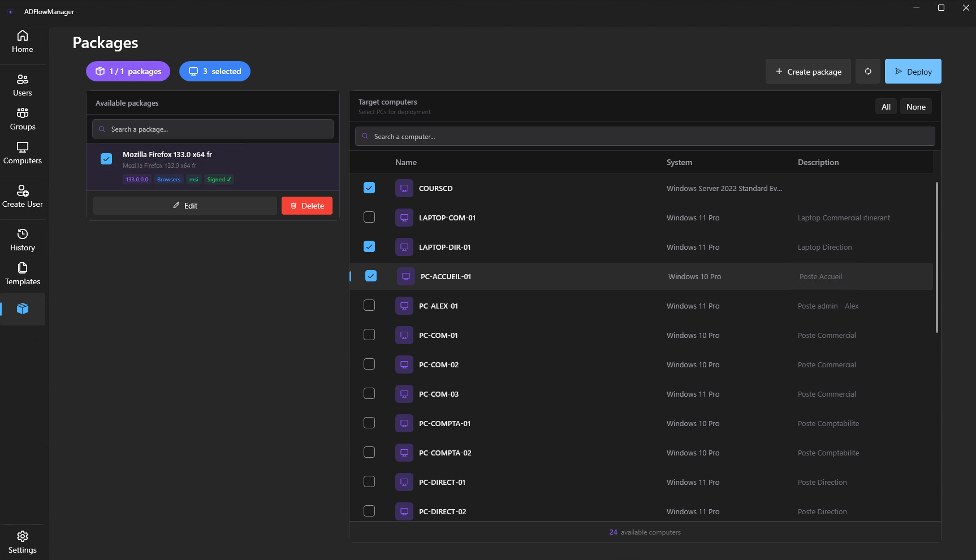Select All target computers
The height and width of the screenshot is (560, 976).
pyautogui.click(x=886, y=107)
